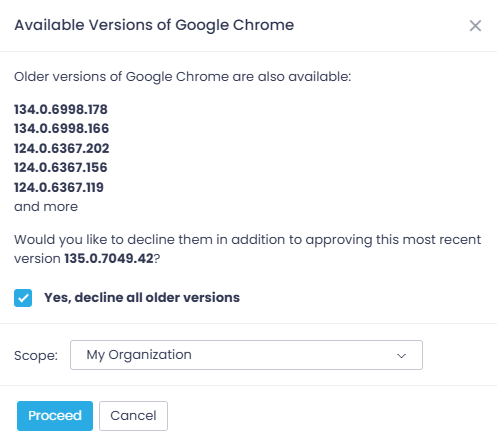The height and width of the screenshot is (440, 497).
Task: Click the 'and more' text
Action: (46, 207)
